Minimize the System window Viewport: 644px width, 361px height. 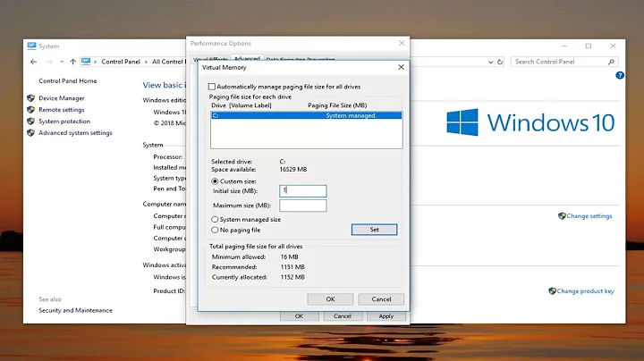point(563,46)
